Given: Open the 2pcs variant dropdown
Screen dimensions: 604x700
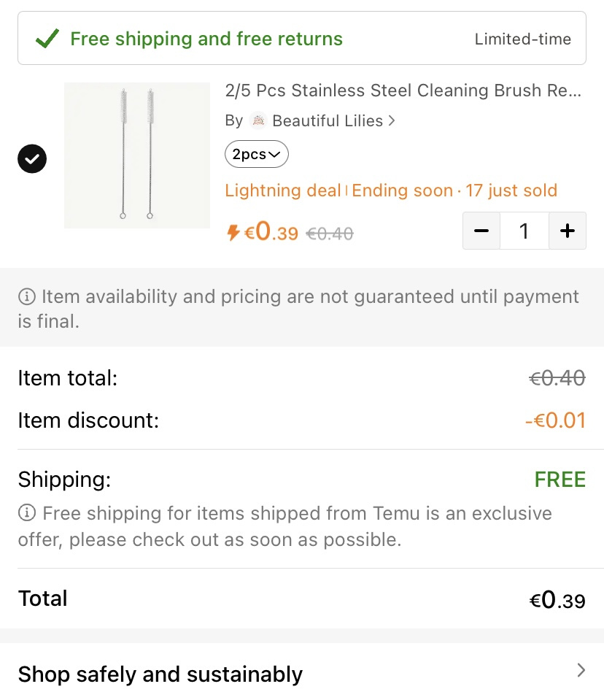Looking at the screenshot, I should pyautogui.click(x=257, y=154).
